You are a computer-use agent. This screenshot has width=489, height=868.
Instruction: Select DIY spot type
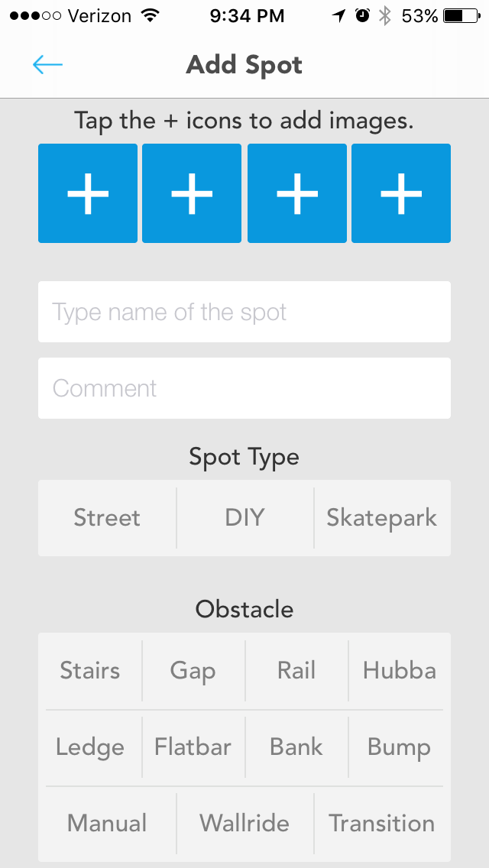pos(244,518)
